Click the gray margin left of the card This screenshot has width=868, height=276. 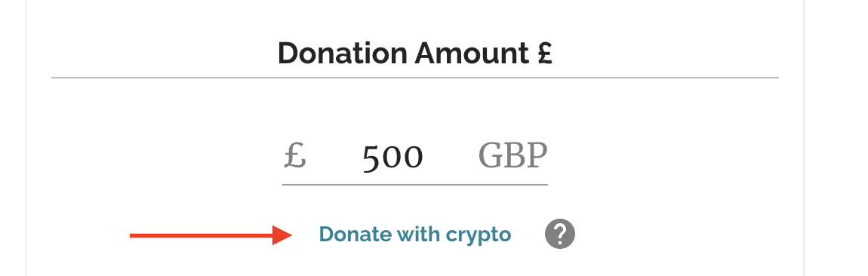point(13,138)
